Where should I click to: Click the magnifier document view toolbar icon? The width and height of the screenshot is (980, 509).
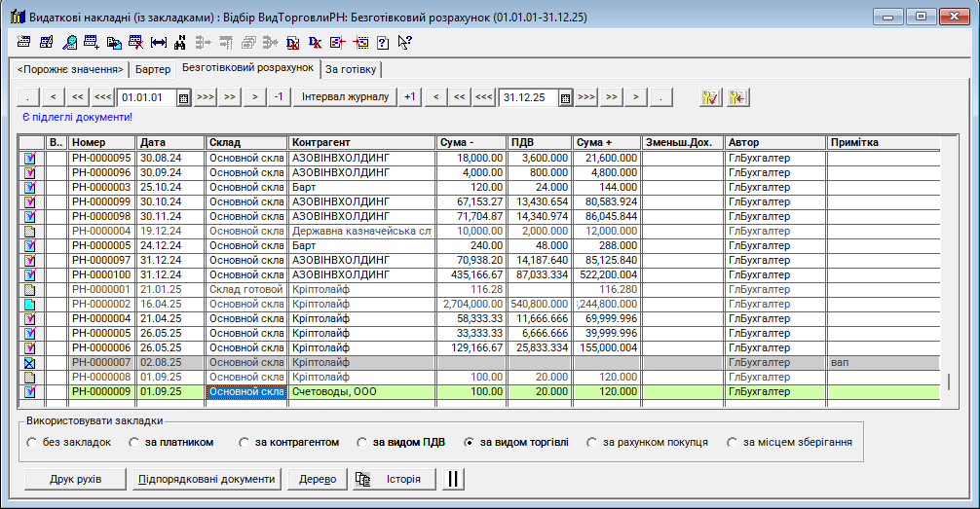(70, 42)
